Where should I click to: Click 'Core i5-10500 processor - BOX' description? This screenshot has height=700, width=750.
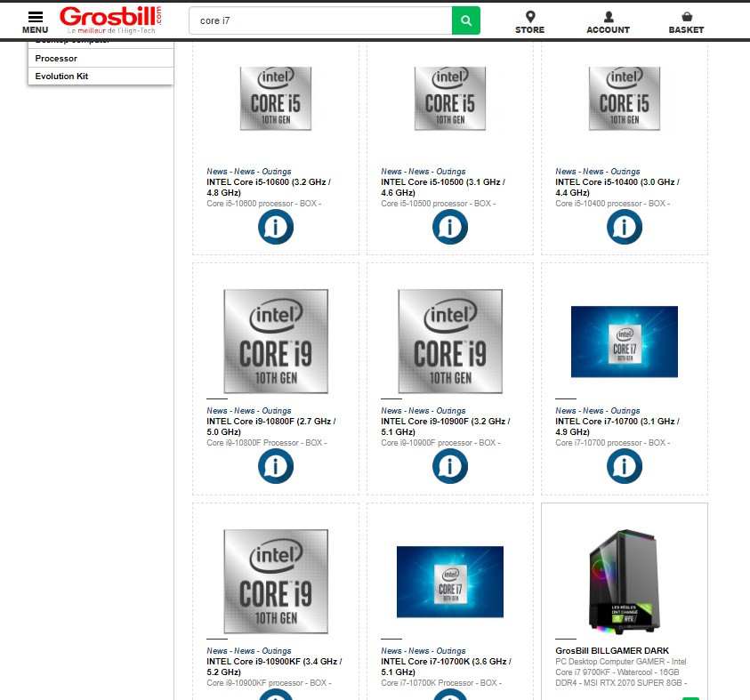[x=438, y=204]
